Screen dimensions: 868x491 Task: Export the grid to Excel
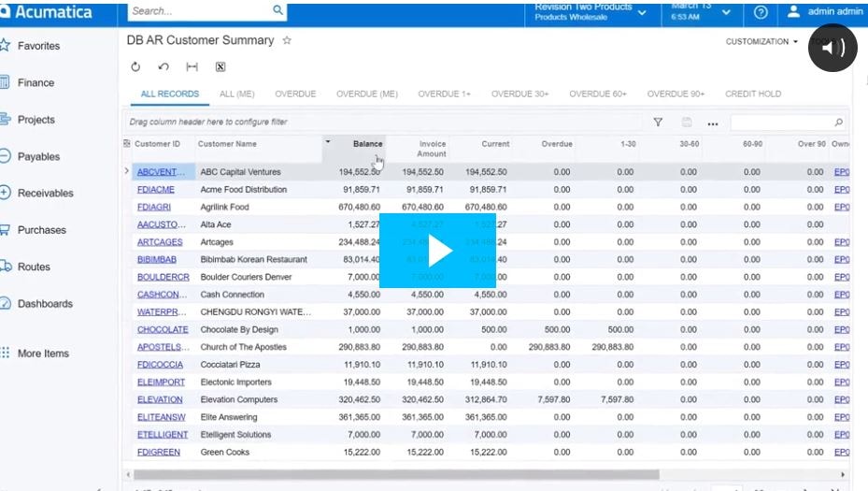click(221, 67)
